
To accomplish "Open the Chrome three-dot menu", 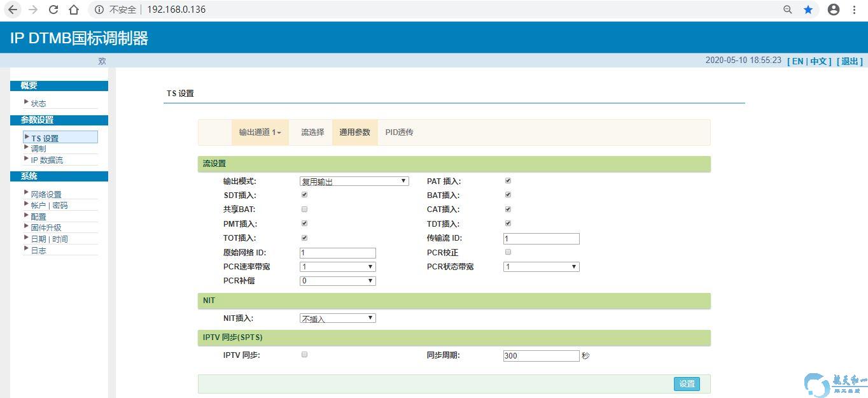I will (855, 10).
